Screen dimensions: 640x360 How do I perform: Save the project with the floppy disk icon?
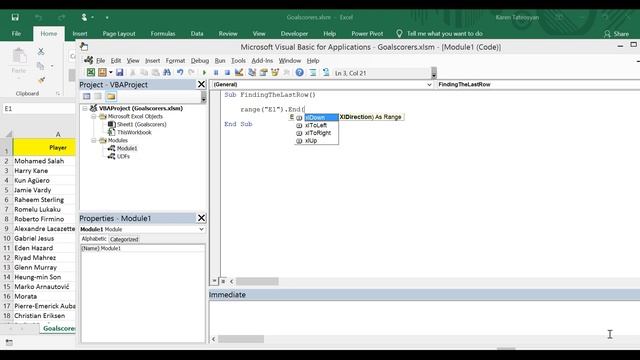point(120,73)
